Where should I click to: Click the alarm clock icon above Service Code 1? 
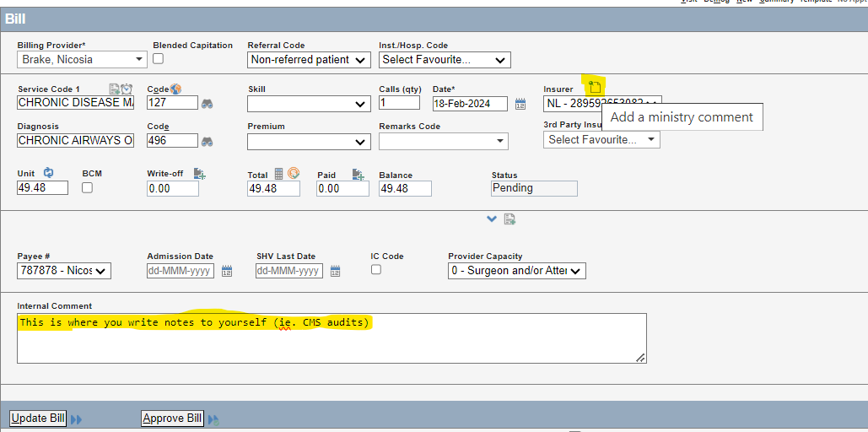tap(127, 89)
